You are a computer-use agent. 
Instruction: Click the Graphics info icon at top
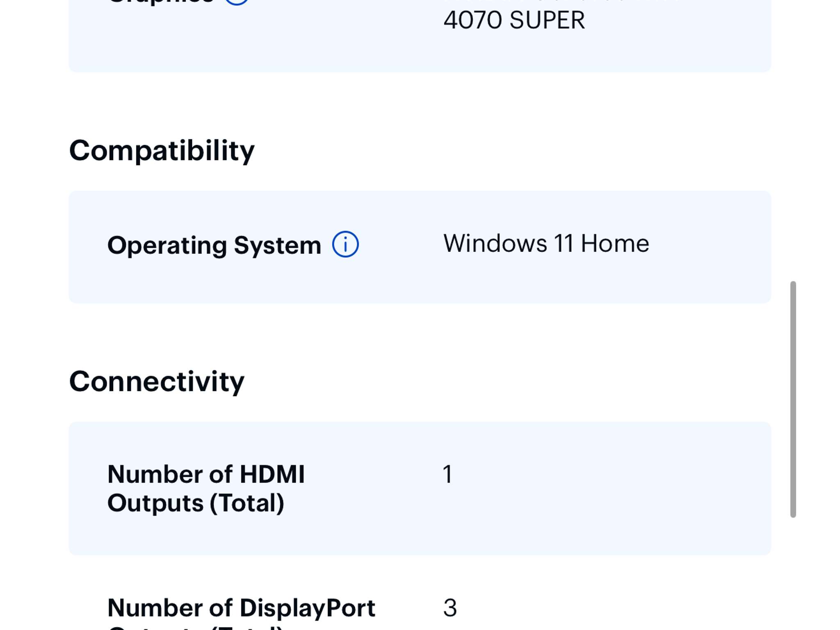[x=237, y=2]
